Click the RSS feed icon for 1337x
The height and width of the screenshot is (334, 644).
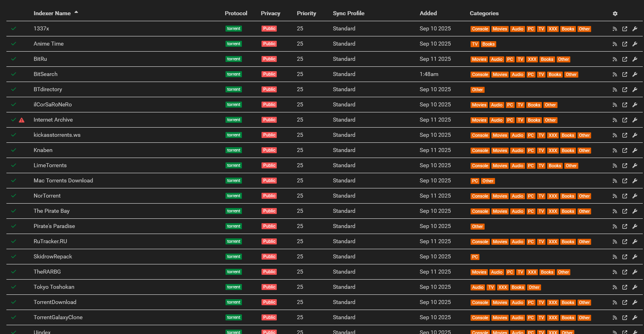(x=615, y=29)
